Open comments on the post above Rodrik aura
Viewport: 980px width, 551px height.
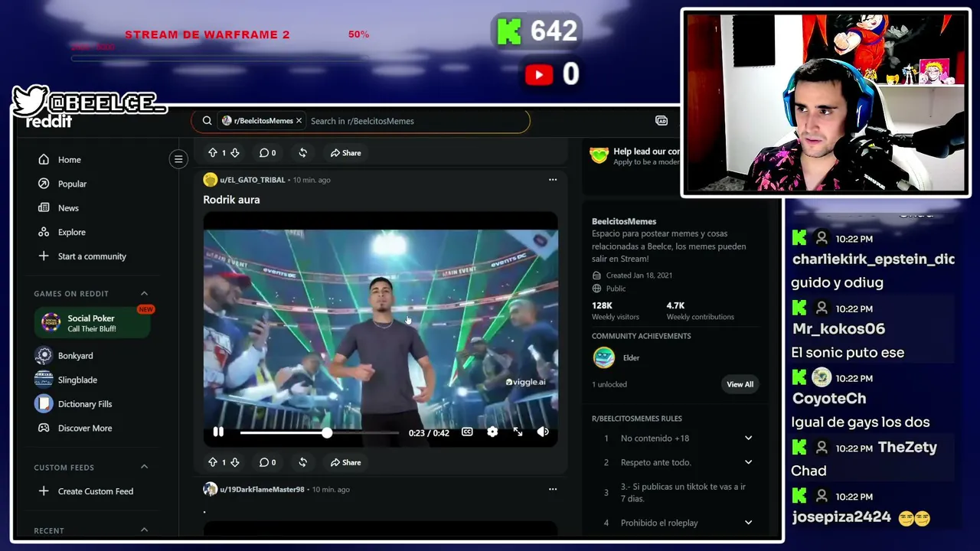267,153
